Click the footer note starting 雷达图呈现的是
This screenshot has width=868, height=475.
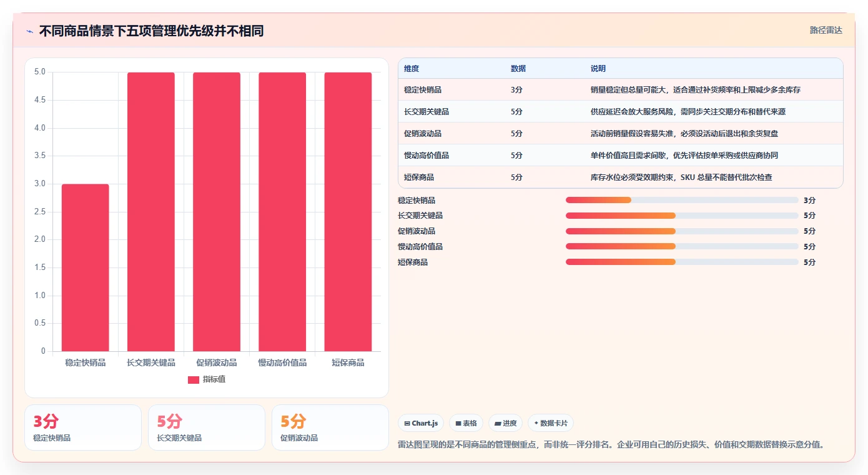point(611,445)
